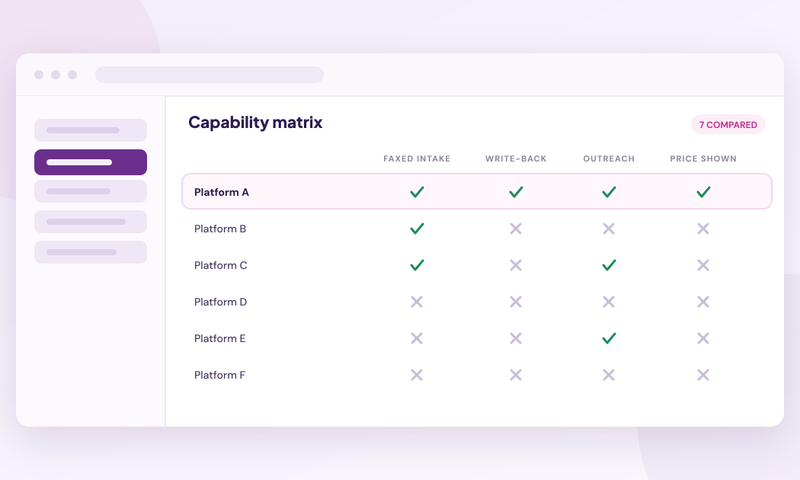Select the Platform E row label
The image size is (800, 480).
tap(220, 339)
